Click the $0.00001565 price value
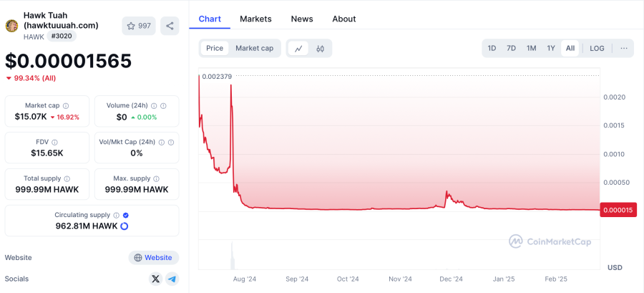 pos(68,61)
